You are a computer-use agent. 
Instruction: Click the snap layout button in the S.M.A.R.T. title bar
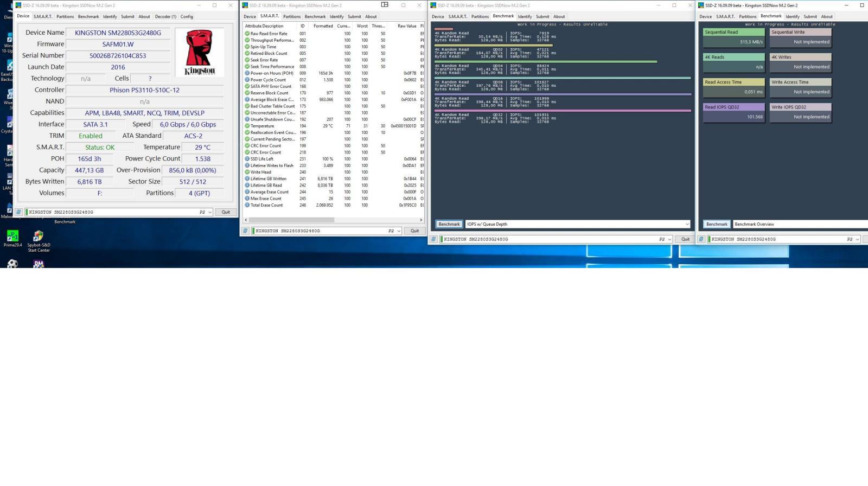click(385, 5)
